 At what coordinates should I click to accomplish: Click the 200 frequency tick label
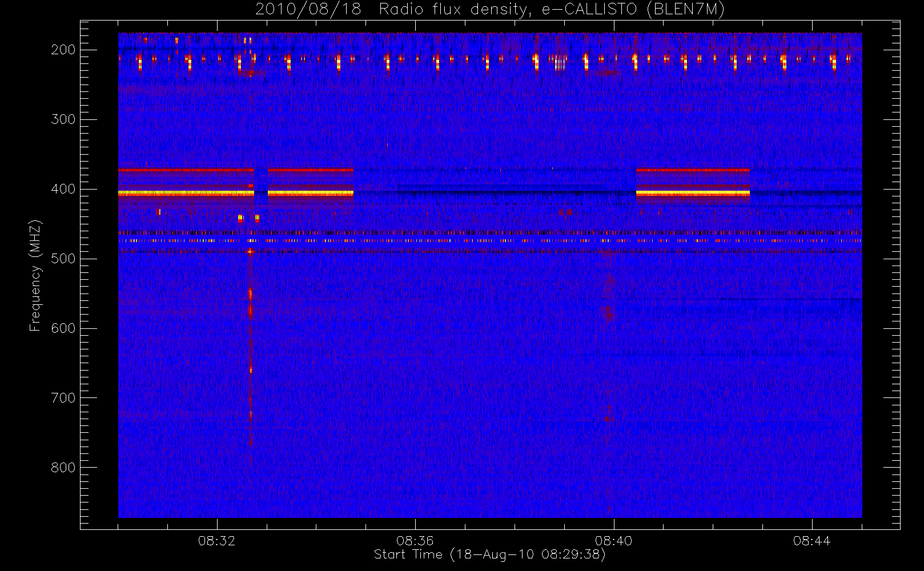pyautogui.click(x=63, y=50)
